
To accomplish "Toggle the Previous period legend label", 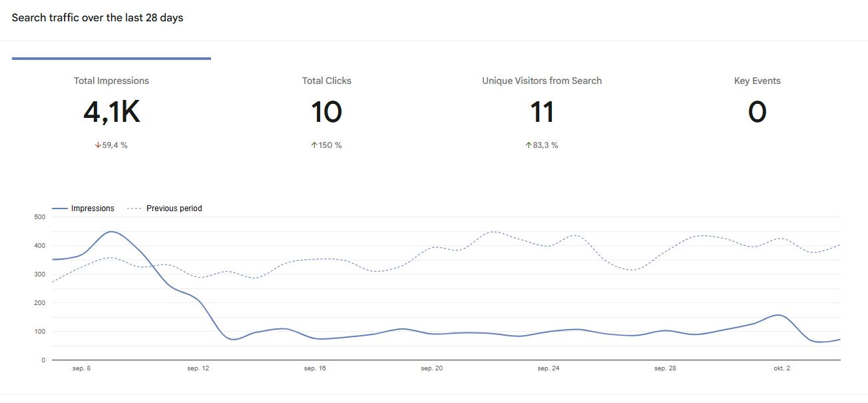I will 174,208.
